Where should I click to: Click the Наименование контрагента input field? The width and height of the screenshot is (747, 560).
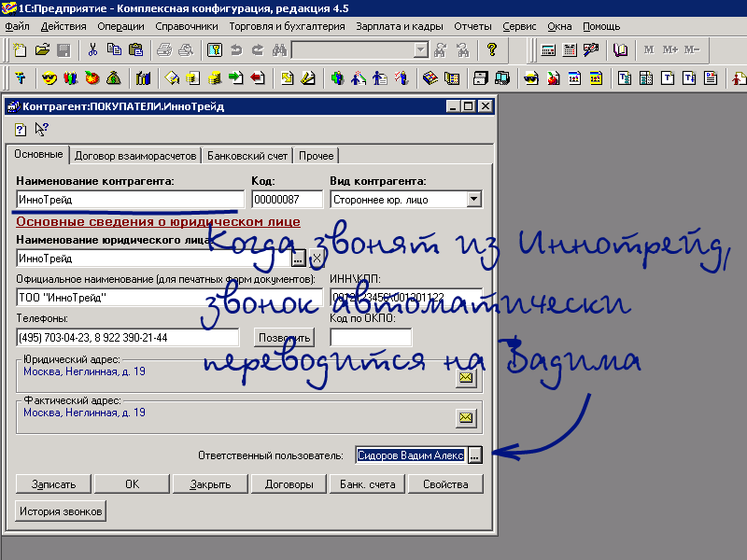[x=130, y=199]
